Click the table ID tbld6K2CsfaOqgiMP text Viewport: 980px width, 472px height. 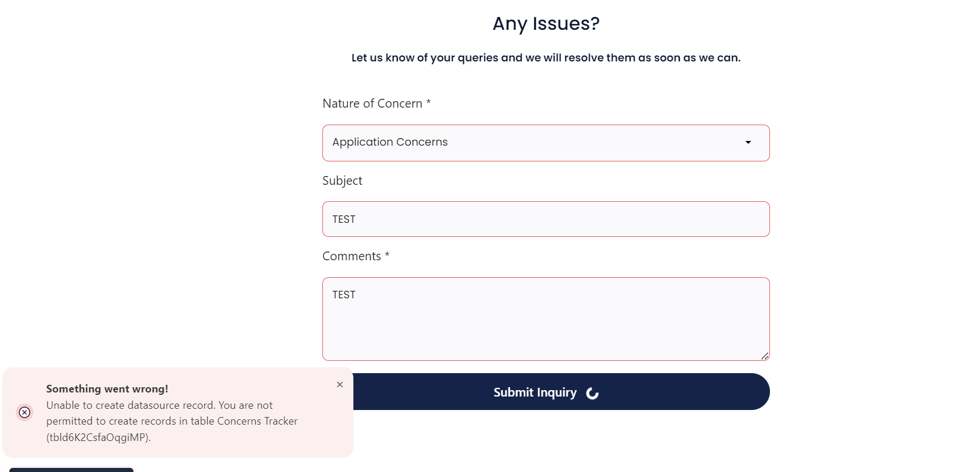[98, 437]
